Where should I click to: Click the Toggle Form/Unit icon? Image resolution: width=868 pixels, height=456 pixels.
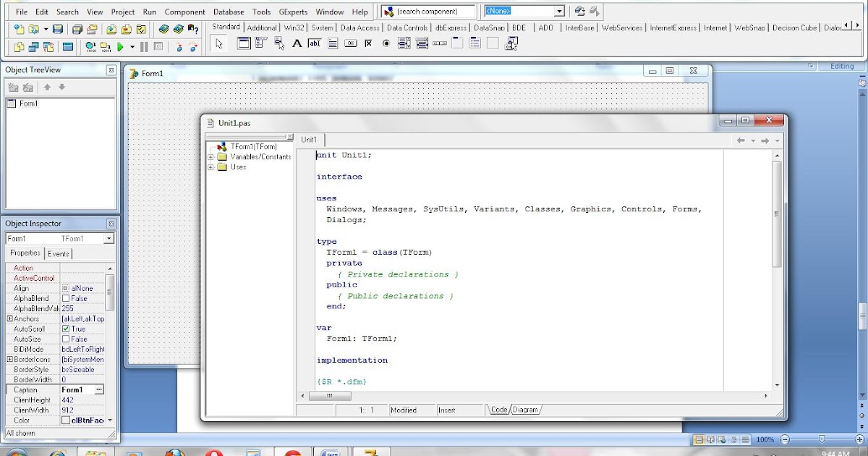point(48,47)
